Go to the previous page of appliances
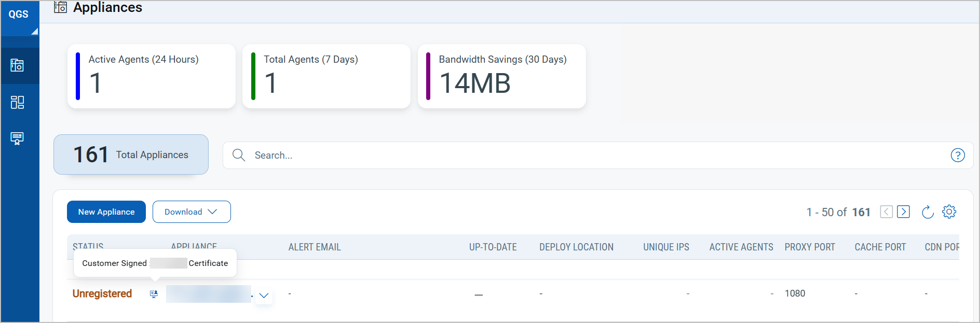This screenshot has height=323, width=980. (886, 212)
